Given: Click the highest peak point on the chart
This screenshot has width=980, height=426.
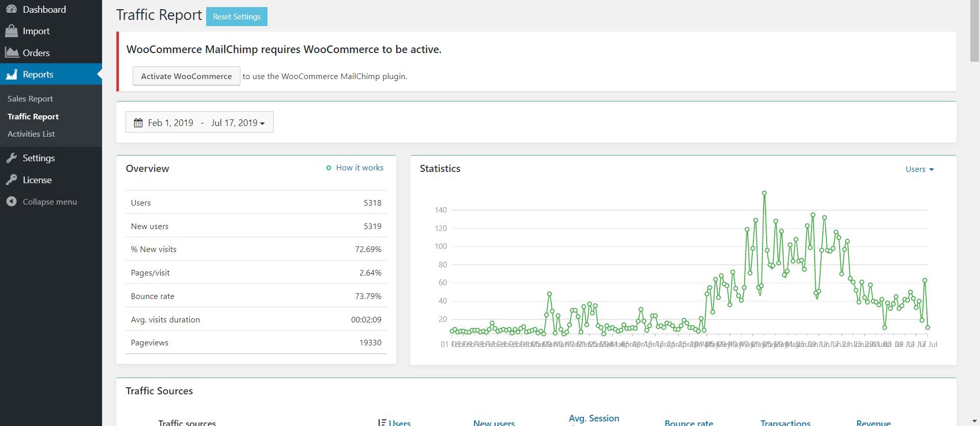Looking at the screenshot, I should (764, 193).
